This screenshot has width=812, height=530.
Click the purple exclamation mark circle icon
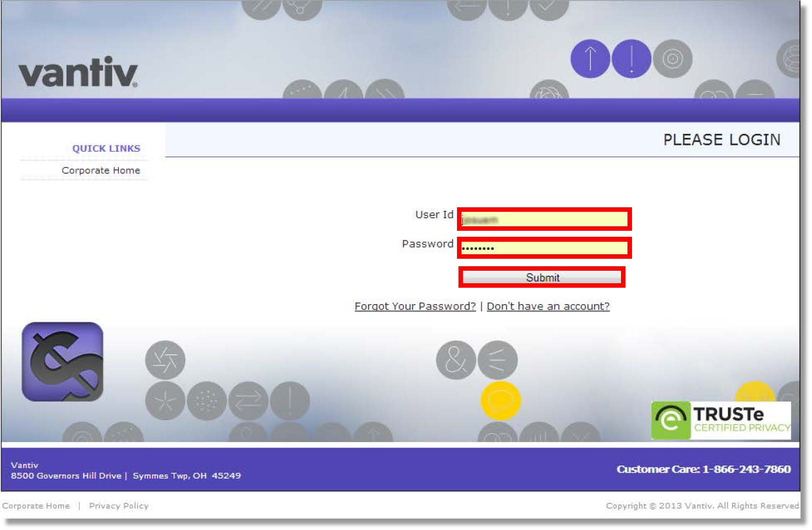tap(631, 59)
